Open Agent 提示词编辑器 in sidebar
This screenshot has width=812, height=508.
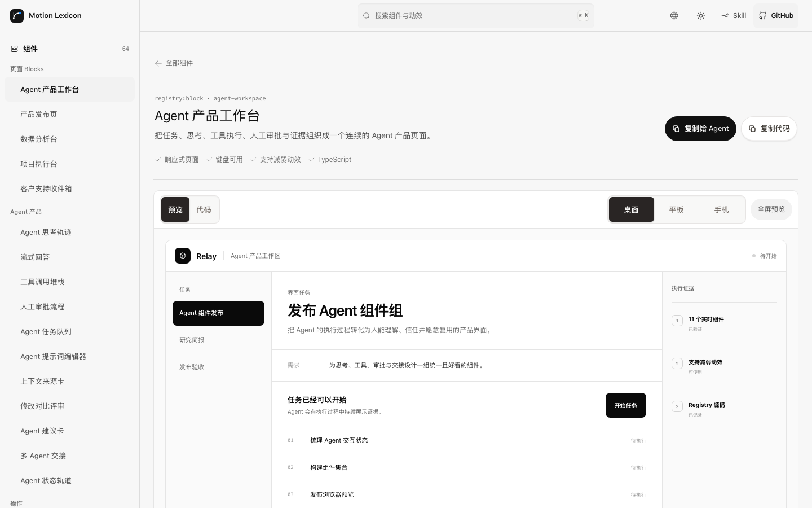click(x=69, y=356)
